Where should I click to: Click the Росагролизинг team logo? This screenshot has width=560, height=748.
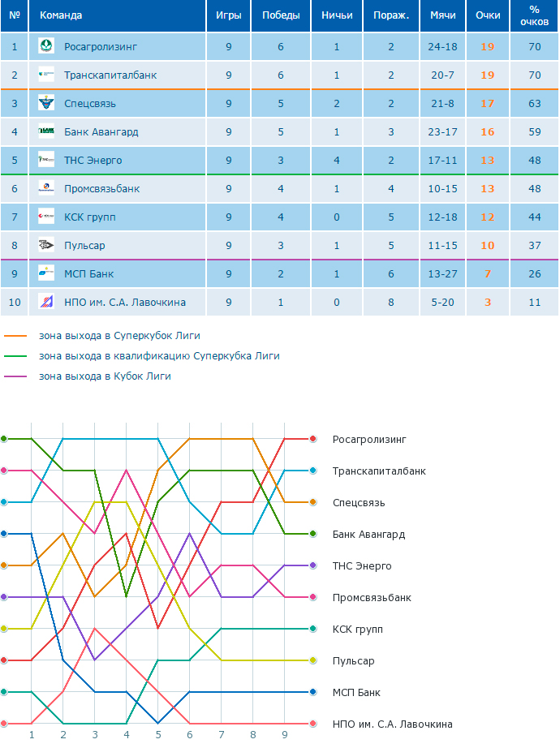pos(46,46)
